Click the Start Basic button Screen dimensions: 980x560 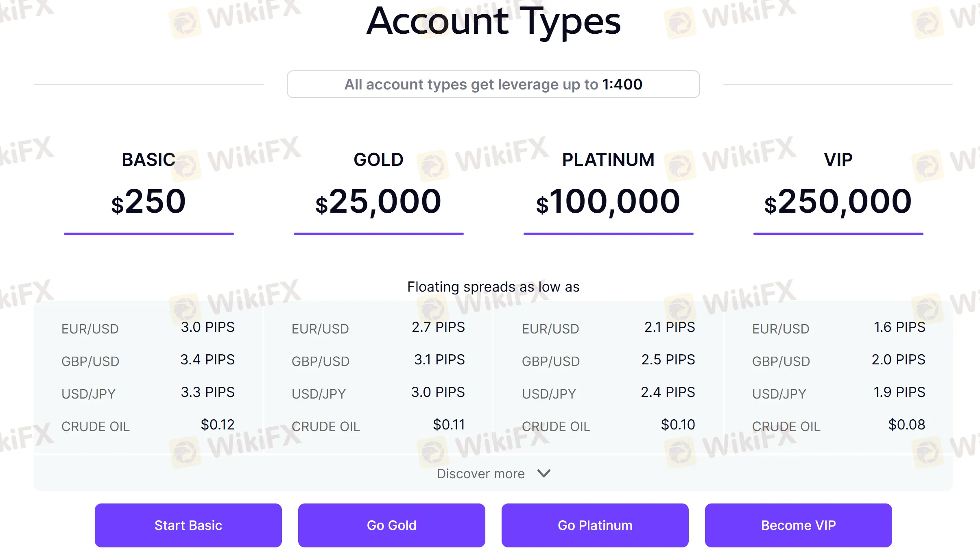pyautogui.click(x=188, y=525)
